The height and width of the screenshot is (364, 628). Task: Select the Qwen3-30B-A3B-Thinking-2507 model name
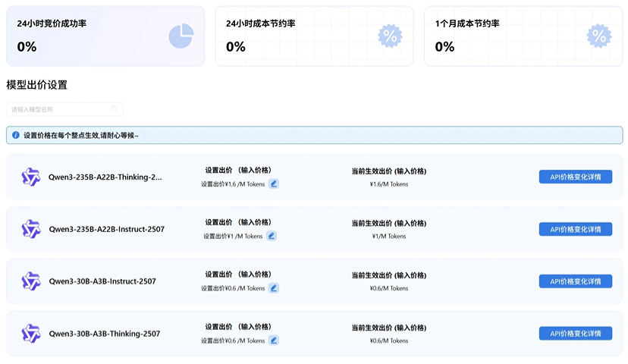(105, 334)
